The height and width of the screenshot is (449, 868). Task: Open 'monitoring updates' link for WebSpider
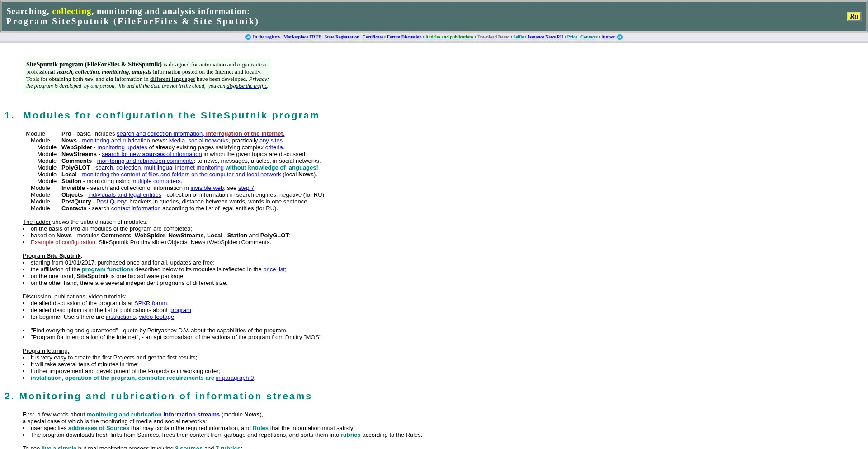click(x=122, y=147)
